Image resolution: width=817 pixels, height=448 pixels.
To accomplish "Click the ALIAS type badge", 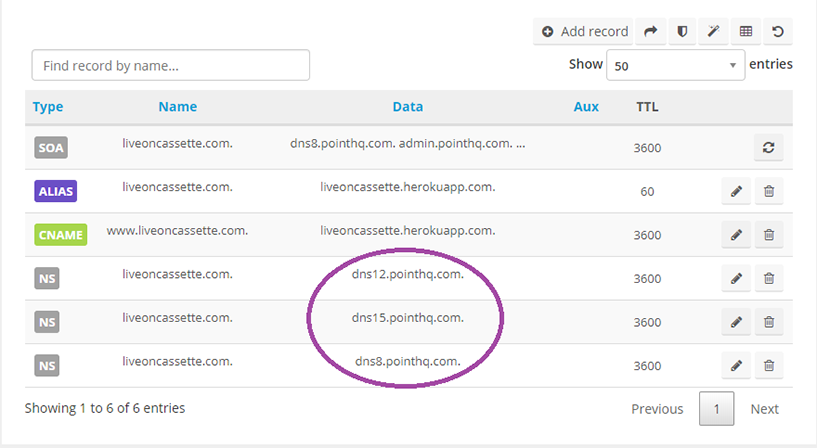I will (x=56, y=191).
